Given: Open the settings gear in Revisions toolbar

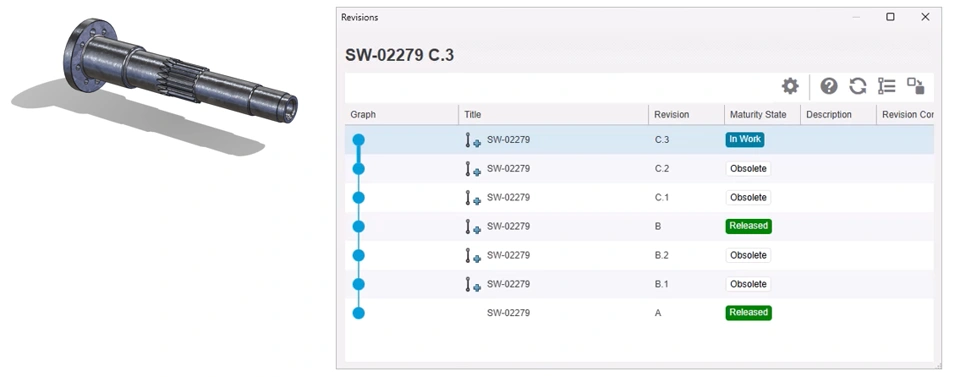Looking at the screenshot, I should click(x=790, y=86).
